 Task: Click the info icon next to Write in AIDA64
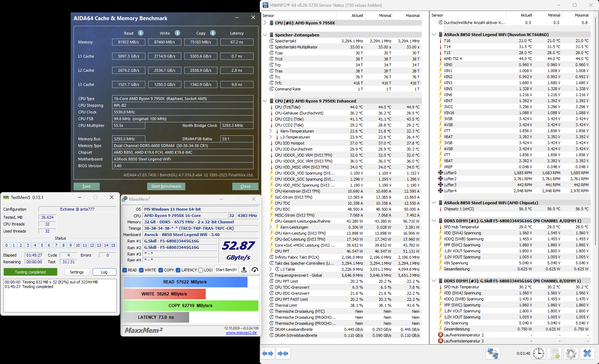(178, 33)
